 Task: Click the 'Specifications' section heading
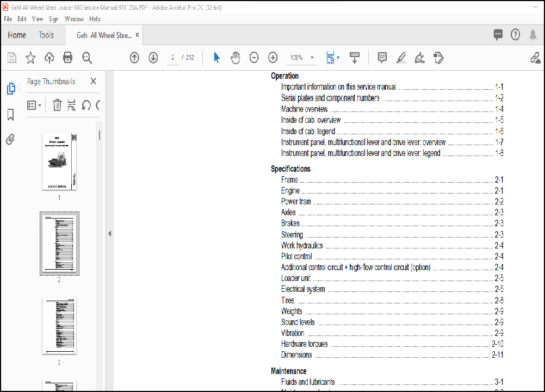(x=291, y=169)
